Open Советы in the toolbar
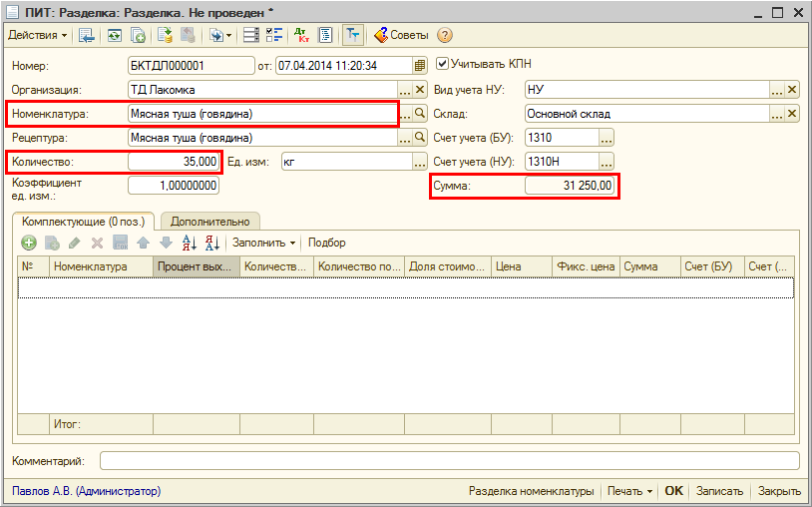The height and width of the screenshot is (507, 812). pos(401,35)
